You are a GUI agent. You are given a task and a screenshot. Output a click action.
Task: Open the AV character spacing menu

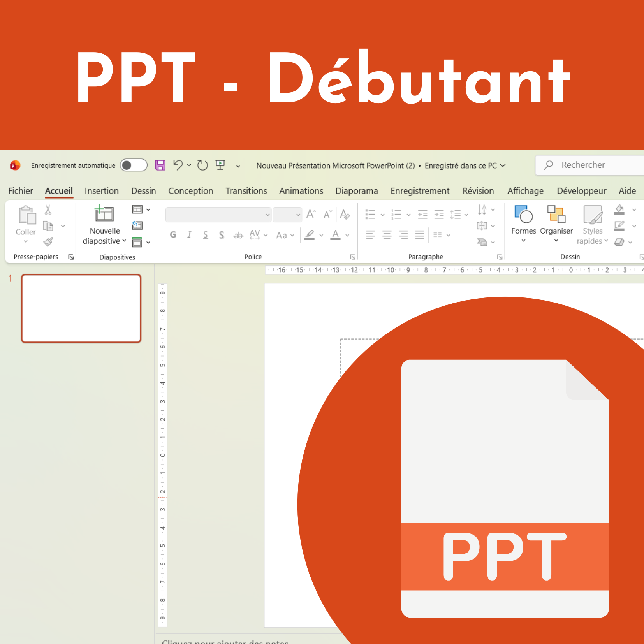259,235
